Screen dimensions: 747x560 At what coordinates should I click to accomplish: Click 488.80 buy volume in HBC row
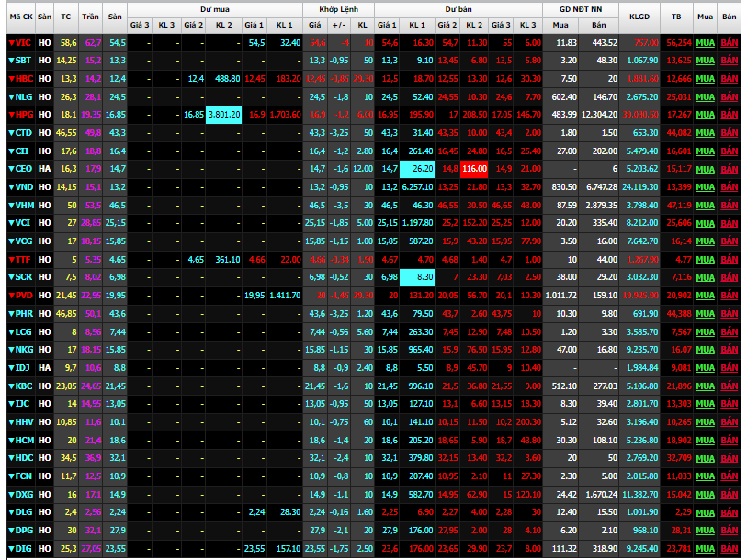pos(228,79)
